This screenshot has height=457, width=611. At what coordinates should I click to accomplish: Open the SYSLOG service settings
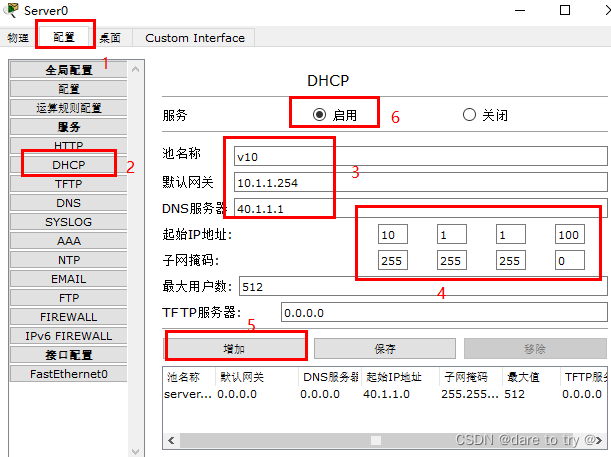coord(69,222)
